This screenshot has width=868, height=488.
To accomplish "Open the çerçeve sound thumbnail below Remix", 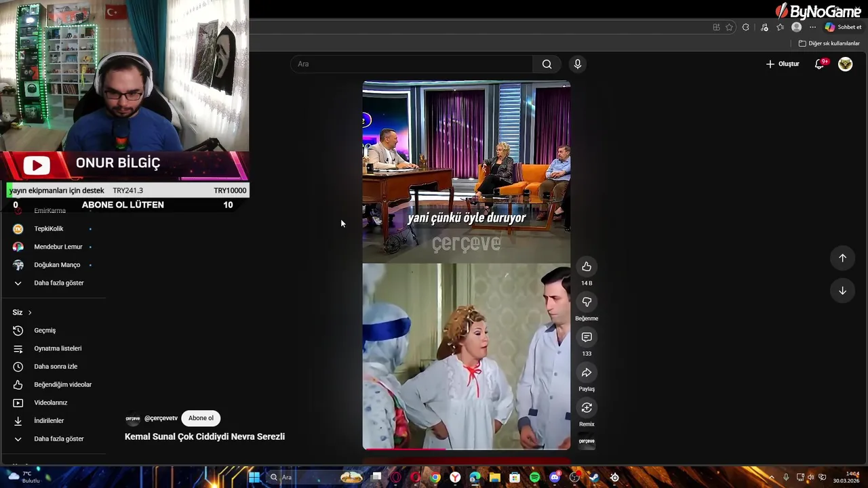I will [587, 441].
